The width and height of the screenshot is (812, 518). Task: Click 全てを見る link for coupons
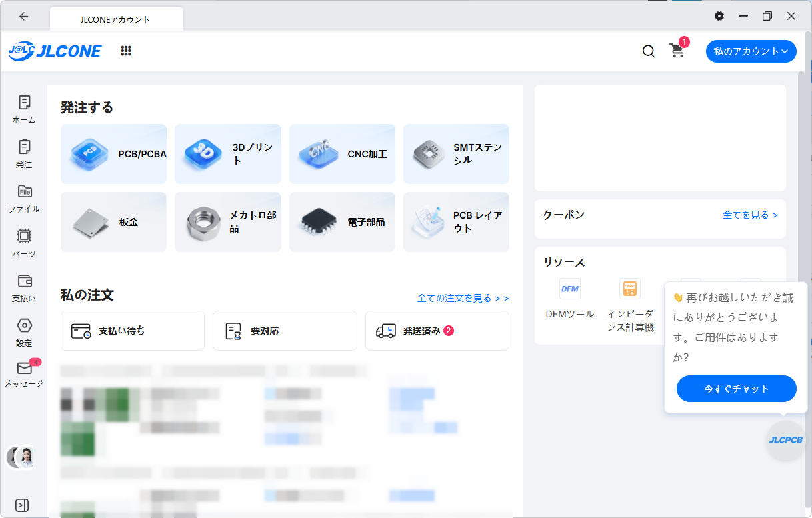(749, 215)
